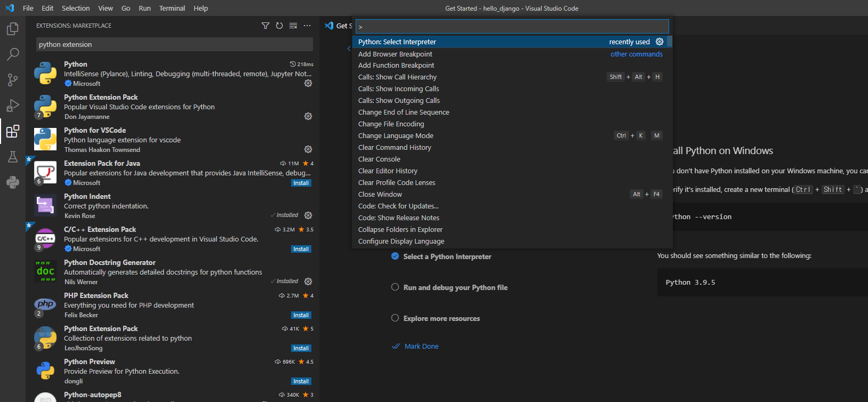This screenshot has width=868, height=402.
Task: Choose Calls: Show Call Hierarchy command
Action: click(509, 77)
